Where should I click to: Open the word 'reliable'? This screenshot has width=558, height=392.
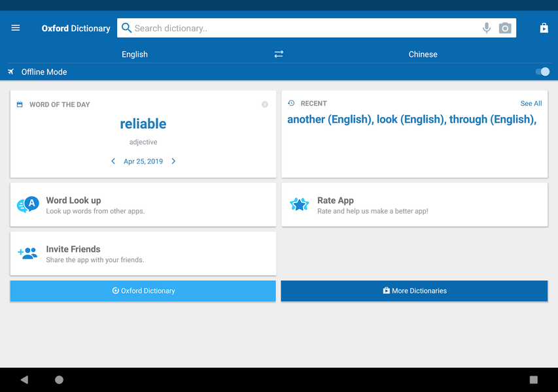(x=143, y=124)
